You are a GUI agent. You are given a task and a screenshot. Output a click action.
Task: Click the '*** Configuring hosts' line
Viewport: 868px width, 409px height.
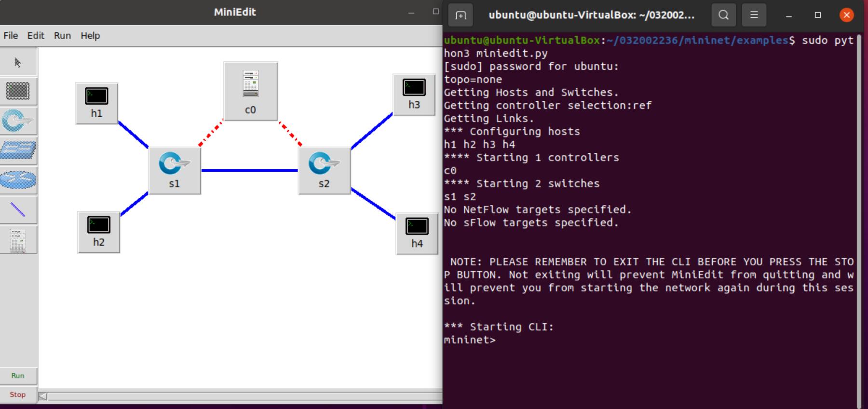512,132
